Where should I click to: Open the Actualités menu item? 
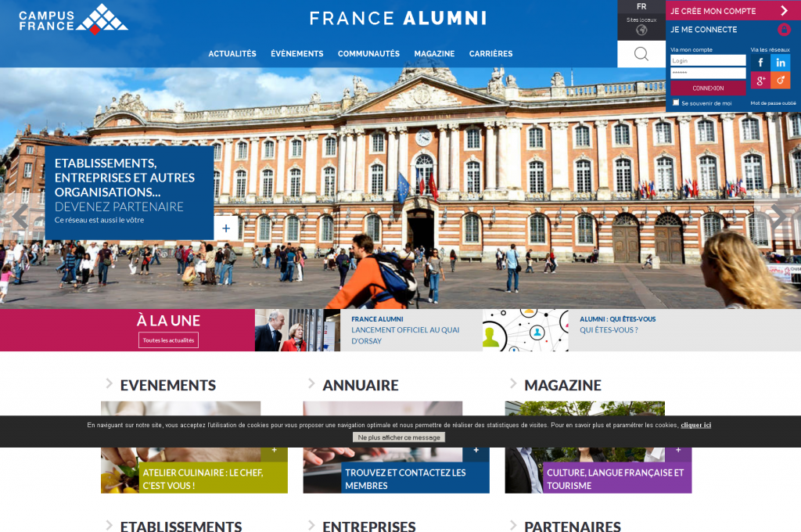[232, 54]
